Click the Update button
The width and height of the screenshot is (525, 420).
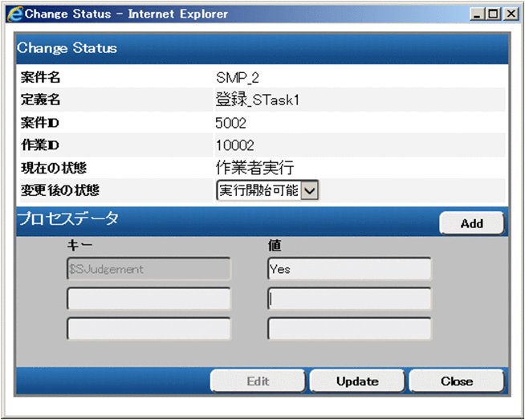point(357,381)
